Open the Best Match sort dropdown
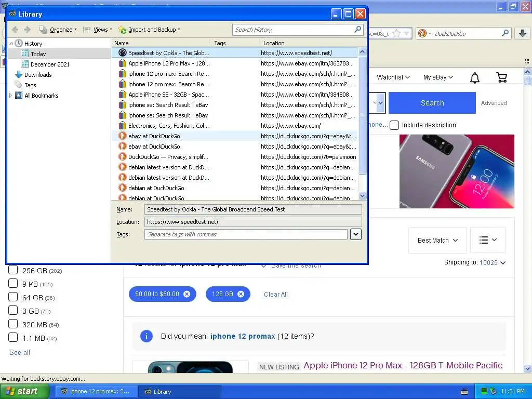The image size is (532, 399). coord(437,240)
